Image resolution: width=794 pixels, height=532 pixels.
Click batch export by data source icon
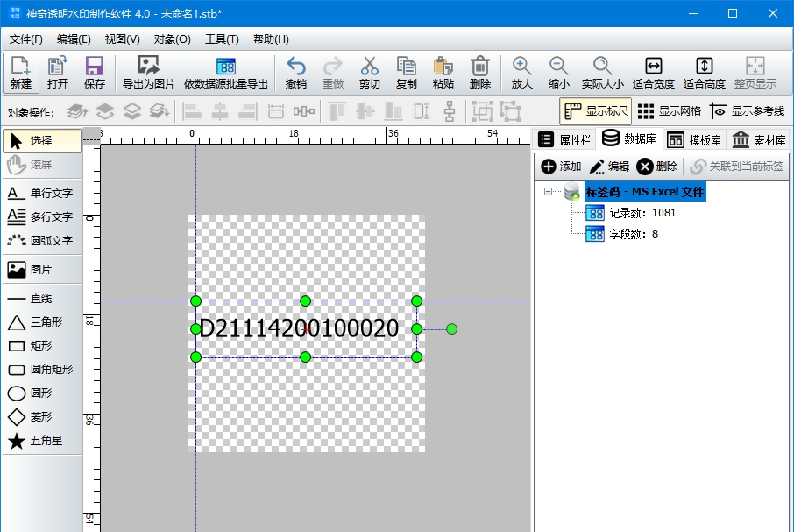[x=225, y=67]
